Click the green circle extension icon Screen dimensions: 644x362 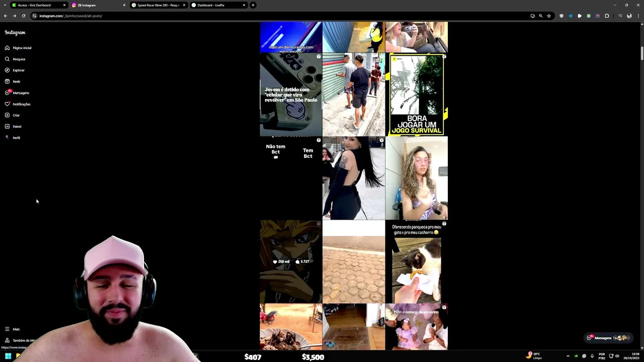[x=589, y=16]
